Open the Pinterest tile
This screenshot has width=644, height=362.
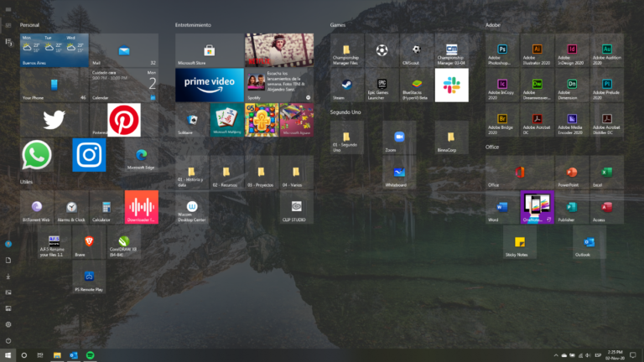point(124,120)
